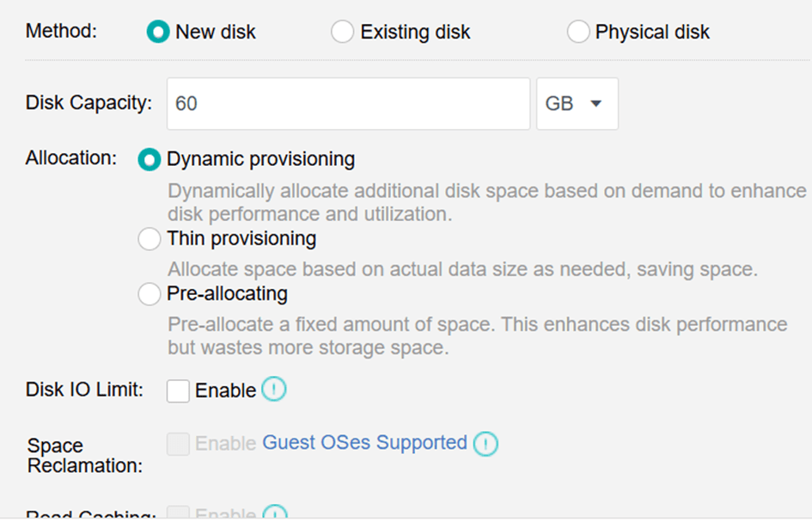Choose Thin provisioning allocation

click(150, 239)
